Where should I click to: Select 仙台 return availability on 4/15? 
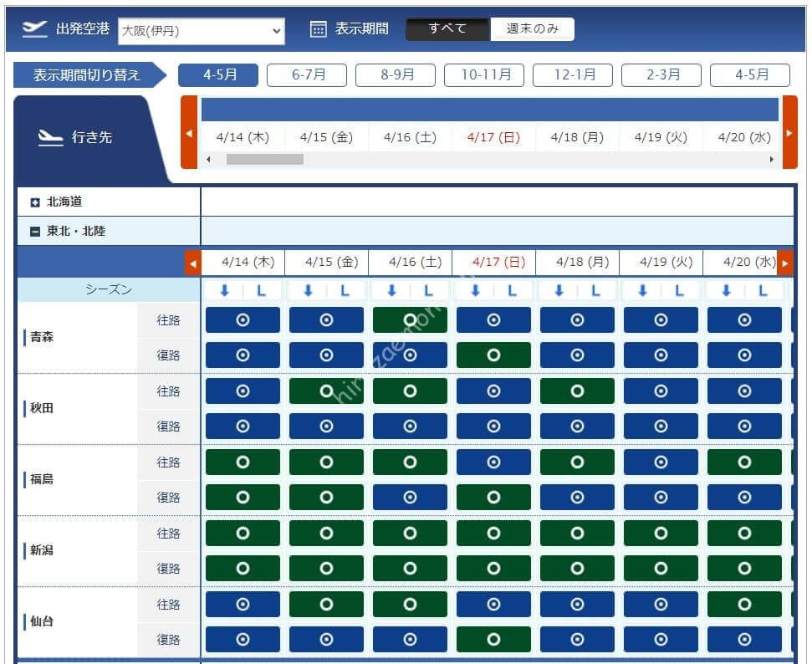pyautogui.click(x=326, y=639)
